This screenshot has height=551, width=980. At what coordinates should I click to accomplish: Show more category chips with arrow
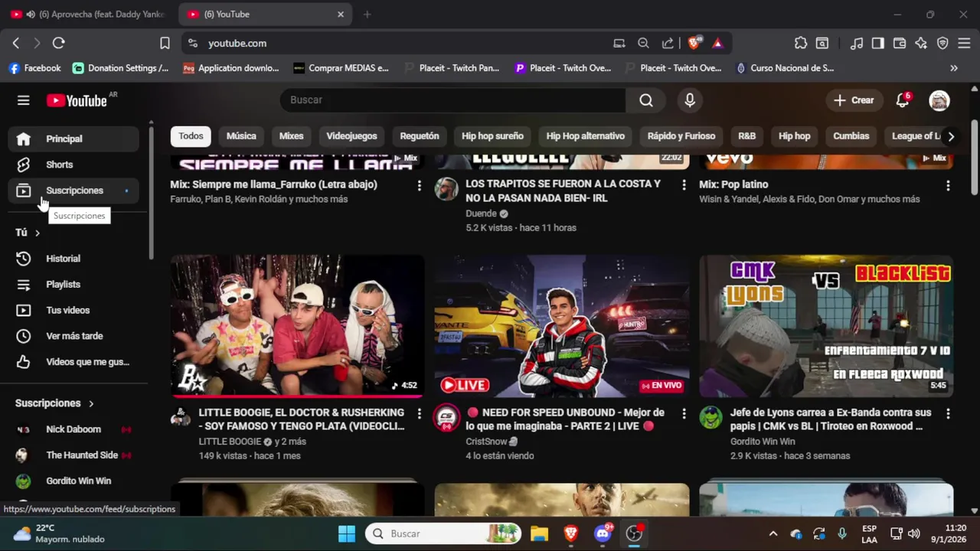951,136
